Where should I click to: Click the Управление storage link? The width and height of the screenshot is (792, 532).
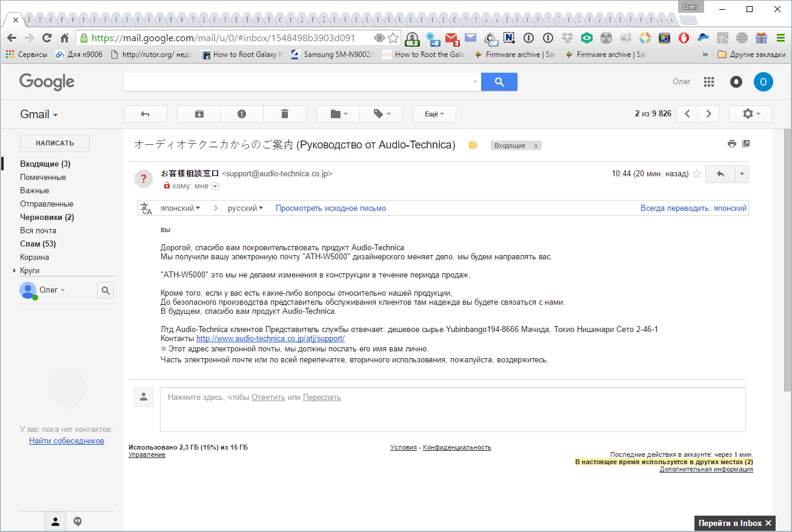point(147,454)
